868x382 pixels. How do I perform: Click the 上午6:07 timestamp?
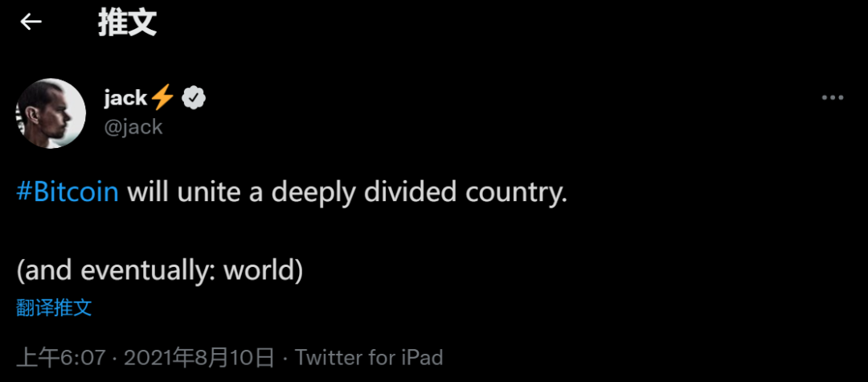(x=61, y=358)
